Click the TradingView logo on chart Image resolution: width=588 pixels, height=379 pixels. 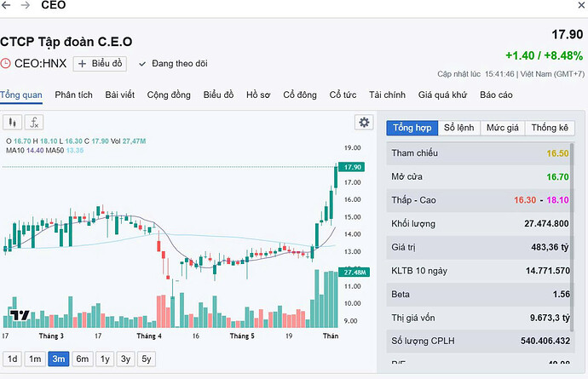(x=20, y=314)
